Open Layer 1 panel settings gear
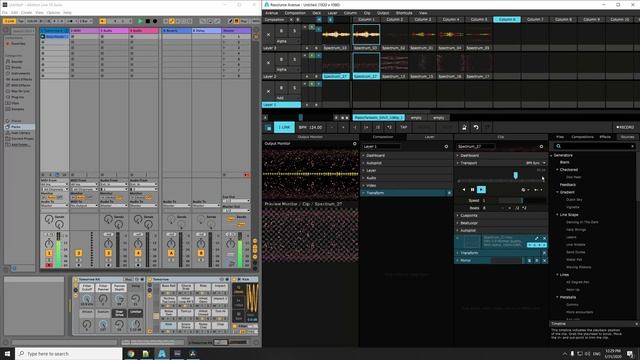This screenshot has width=640, height=360. (446, 147)
